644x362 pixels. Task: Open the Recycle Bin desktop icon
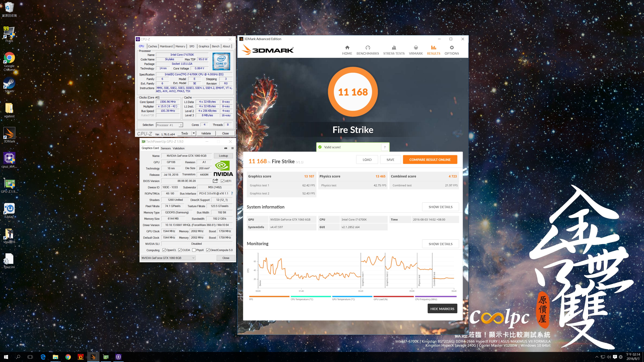pyautogui.click(x=9, y=10)
